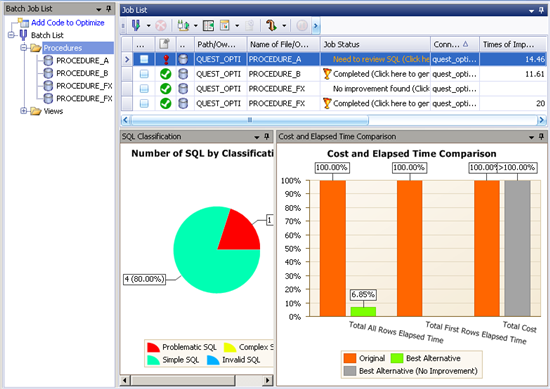Click the orange curved arrow deploy icon
This screenshot has width=550, height=389.
click(x=271, y=25)
